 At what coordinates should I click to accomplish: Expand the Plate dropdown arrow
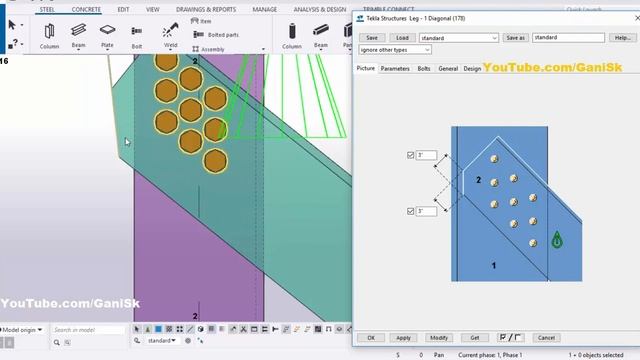click(x=107, y=49)
